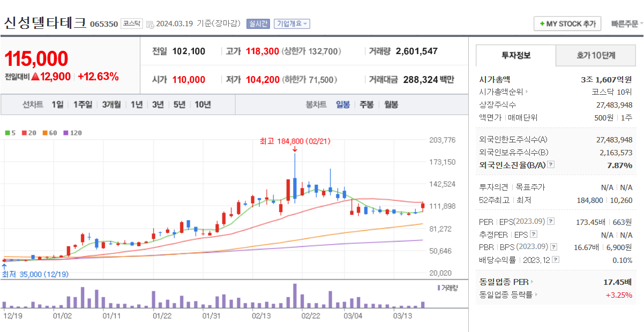644x332 pixels.
Task: Click the 동일업종 PER value 17.45배
Action: [618, 282]
